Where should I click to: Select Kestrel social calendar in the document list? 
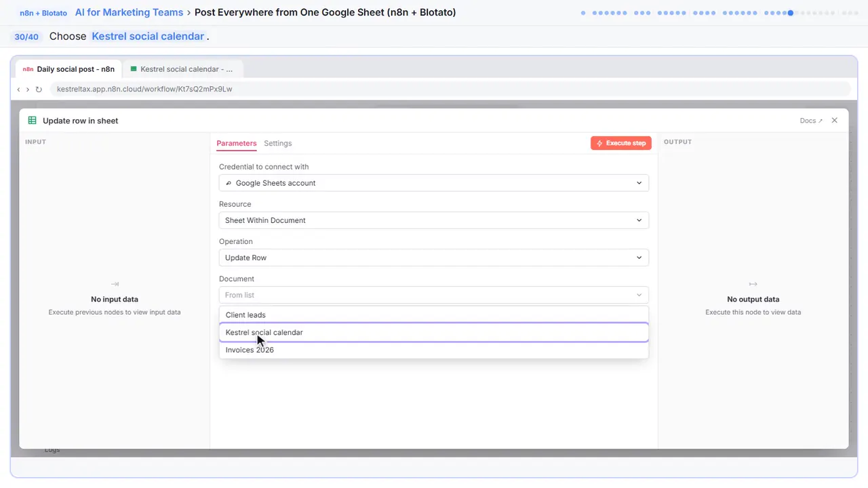point(434,333)
